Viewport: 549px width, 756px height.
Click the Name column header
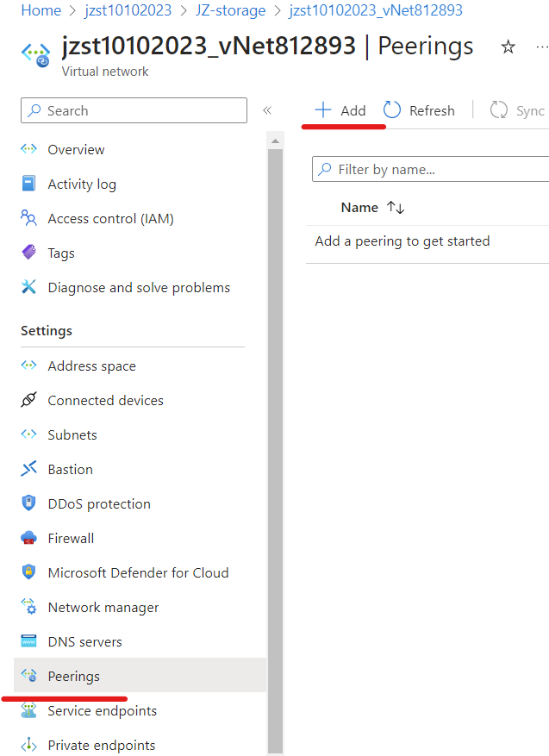359,208
